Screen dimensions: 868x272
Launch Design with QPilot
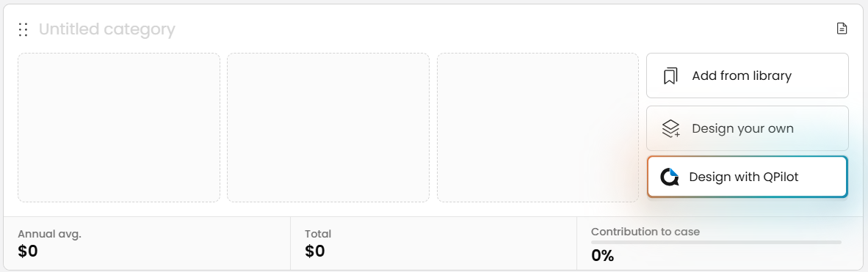[x=748, y=177]
